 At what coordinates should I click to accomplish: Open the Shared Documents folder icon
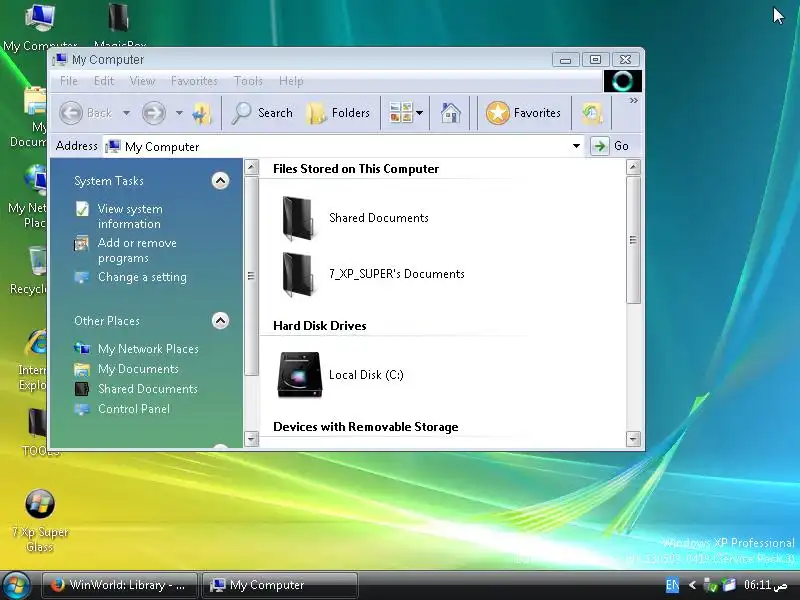point(297,218)
